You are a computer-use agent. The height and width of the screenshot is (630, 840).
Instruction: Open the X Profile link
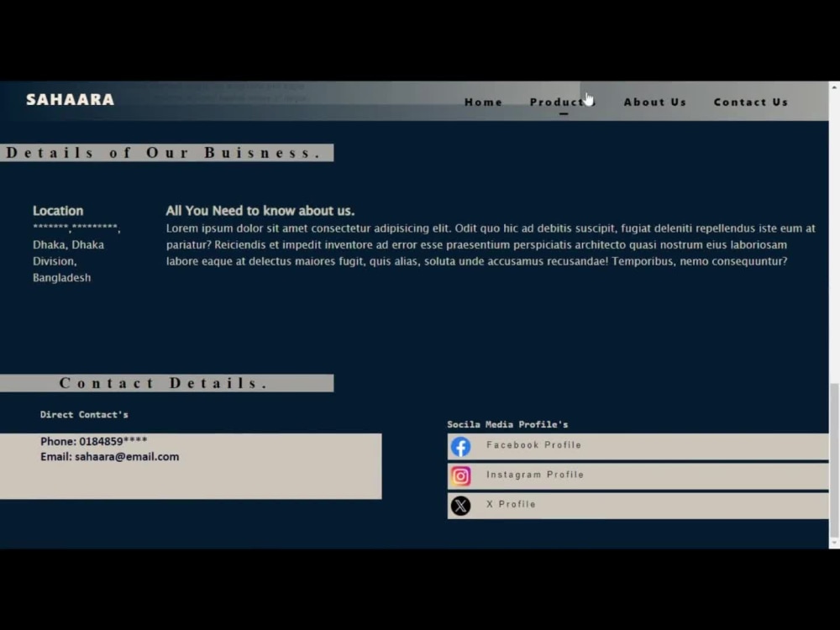pyautogui.click(x=638, y=505)
